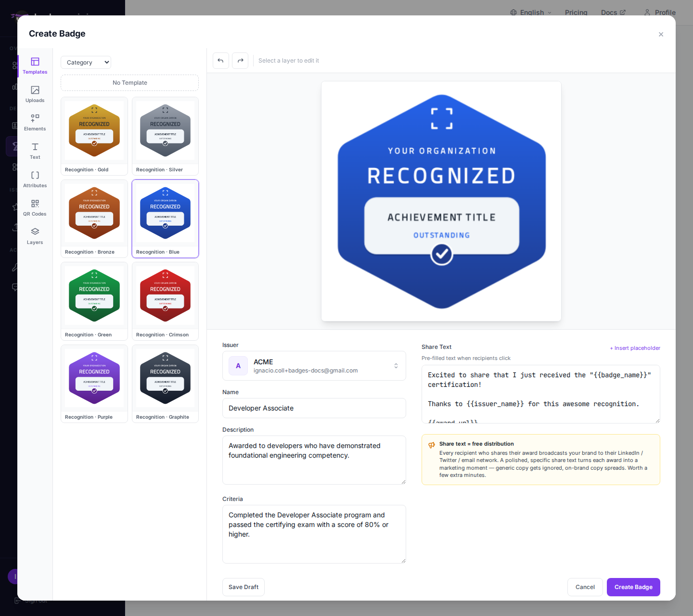Open the QR Codes panel
This screenshot has height=616, width=693.
pos(35,208)
